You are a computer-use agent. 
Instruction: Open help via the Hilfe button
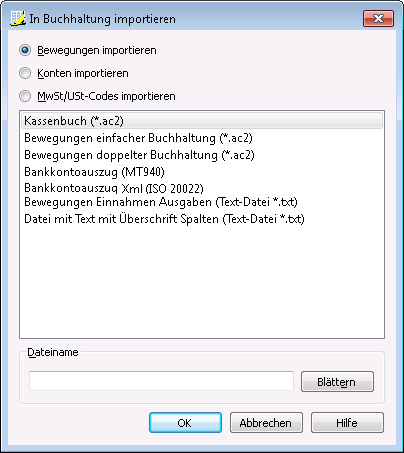tap(347, 423)
